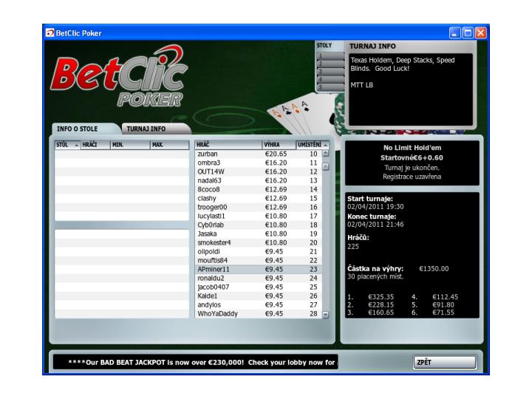Select table 1 in the STOLY list
This screenshot has height=399, width=532.
pyautogui.click(x=330, y=55)
